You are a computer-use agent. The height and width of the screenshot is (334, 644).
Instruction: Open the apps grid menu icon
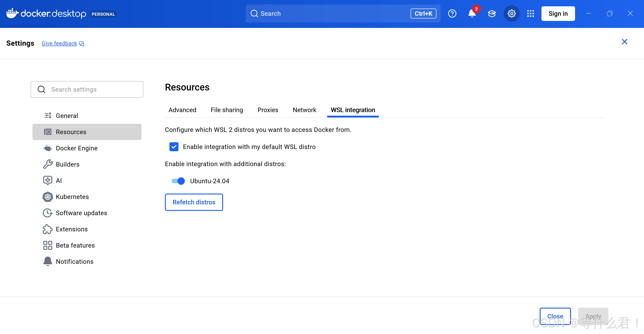tap(530, 14)
